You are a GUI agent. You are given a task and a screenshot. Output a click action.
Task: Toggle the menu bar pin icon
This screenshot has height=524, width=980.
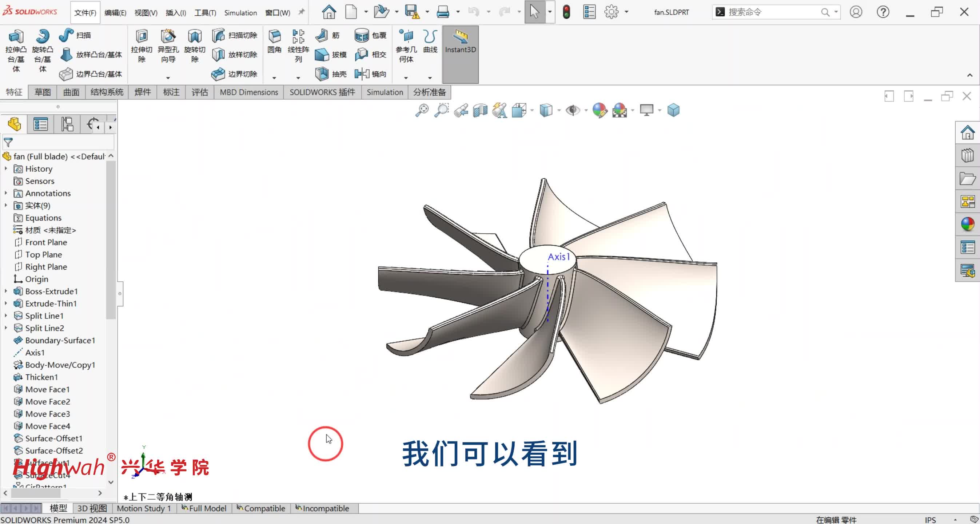[301, 12]
